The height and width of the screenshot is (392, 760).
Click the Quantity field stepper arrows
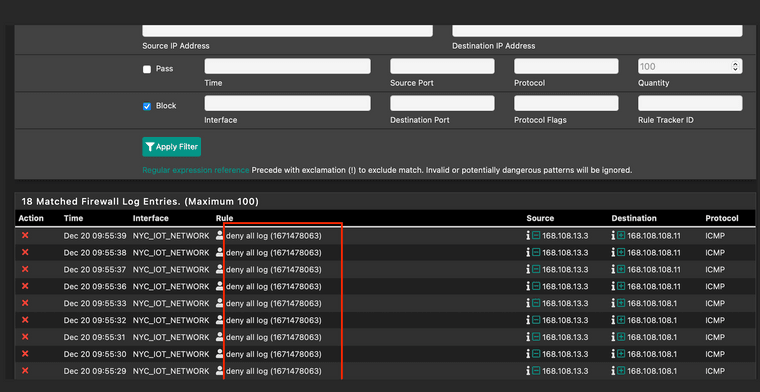736,66
